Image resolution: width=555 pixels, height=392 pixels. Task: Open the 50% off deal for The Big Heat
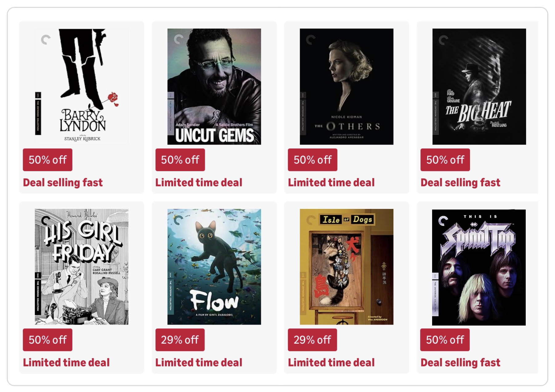click(x=445, y=160)
